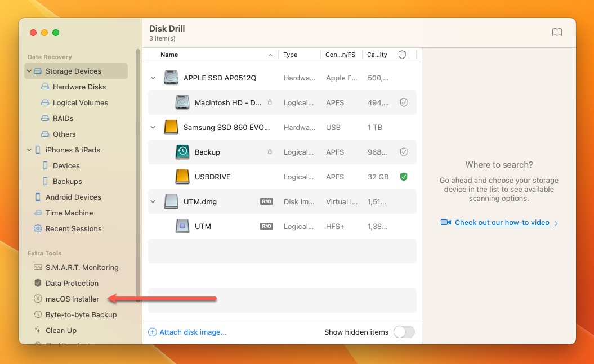Open the help book icon

coord(557,32)
